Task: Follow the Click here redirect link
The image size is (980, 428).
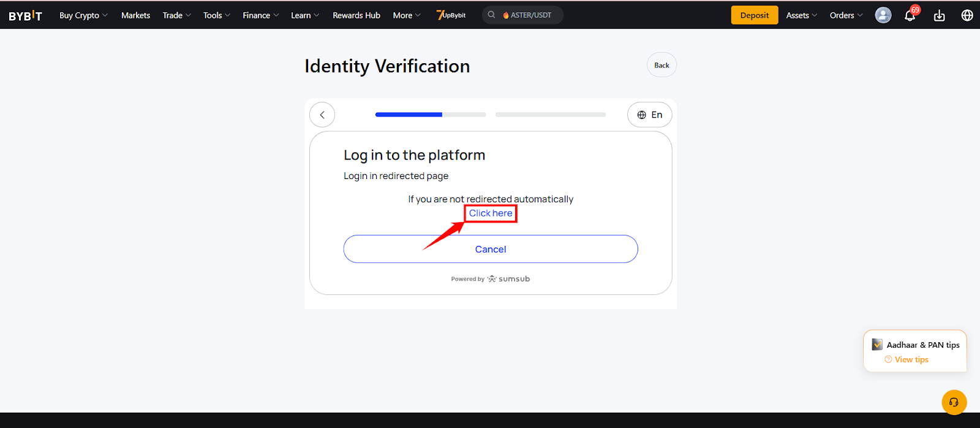Action: pos(491,213)
